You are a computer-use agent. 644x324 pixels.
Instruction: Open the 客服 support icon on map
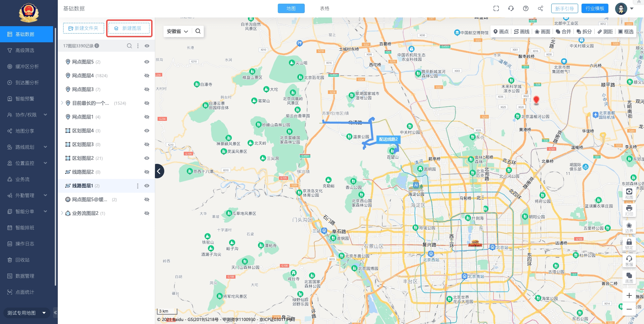tap(629, 261)
